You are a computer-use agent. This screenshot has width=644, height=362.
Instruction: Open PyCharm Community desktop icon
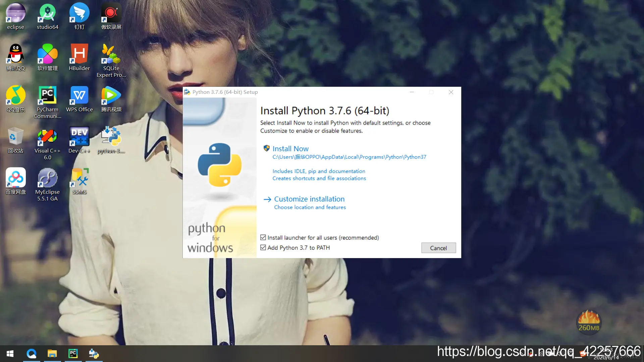[47, 96]
